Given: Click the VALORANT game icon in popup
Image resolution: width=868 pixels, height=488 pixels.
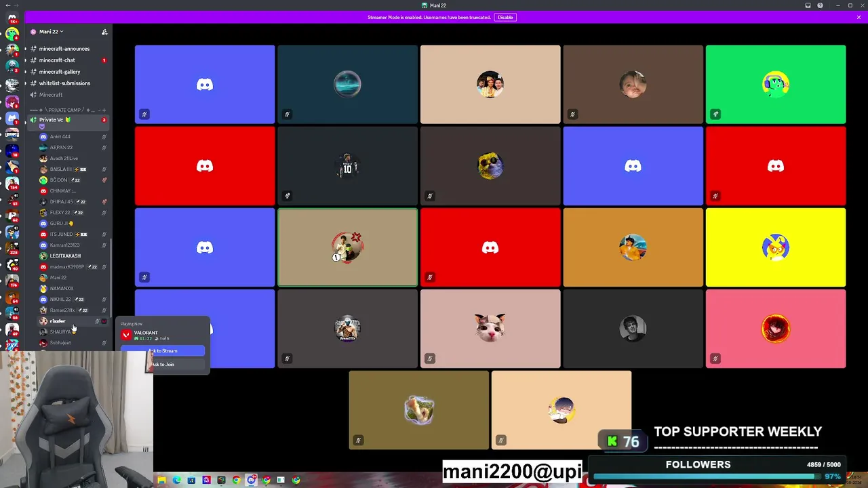Looking at the screenshot, I should pyautogui.click(x=126, y=335).
